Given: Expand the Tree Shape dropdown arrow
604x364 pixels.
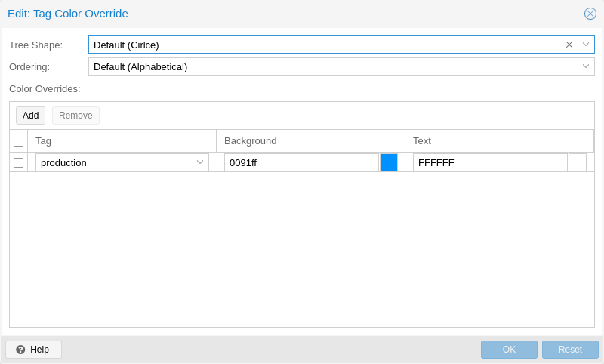Looking at the screenshot, I should coord(586,45).
